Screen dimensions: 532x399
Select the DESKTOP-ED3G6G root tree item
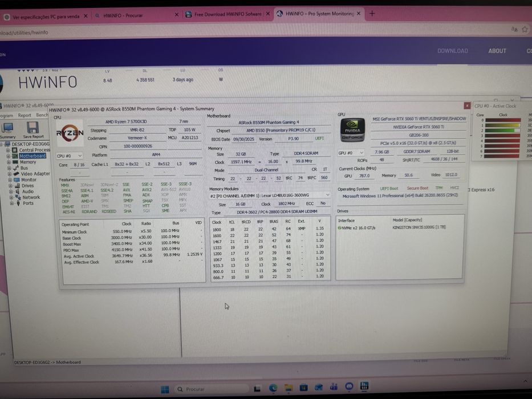coord(31,144)
